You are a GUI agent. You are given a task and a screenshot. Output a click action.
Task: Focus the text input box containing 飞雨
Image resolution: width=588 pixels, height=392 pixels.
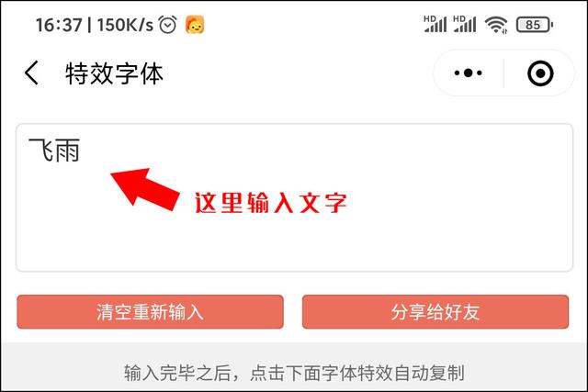tap(294, 197)
